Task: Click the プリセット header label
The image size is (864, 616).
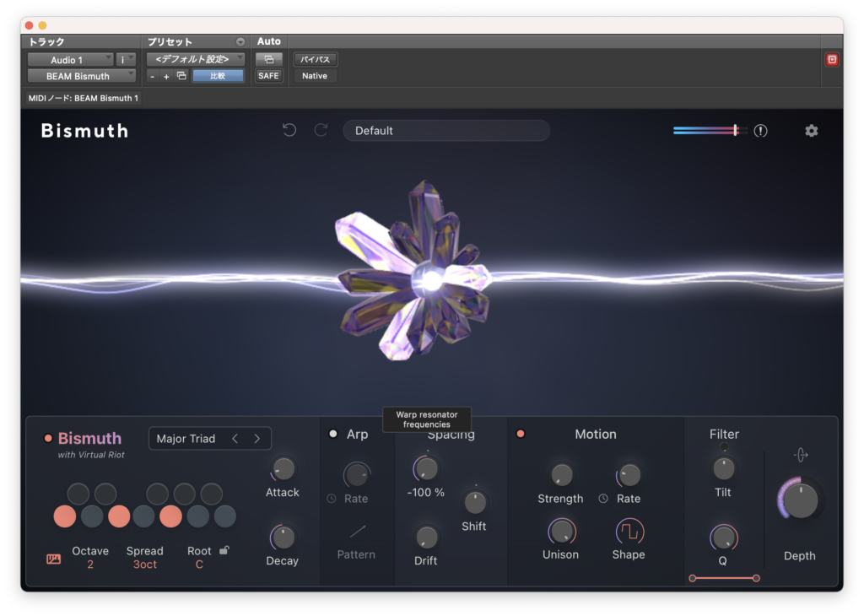Action: click(x=170, y=42)
